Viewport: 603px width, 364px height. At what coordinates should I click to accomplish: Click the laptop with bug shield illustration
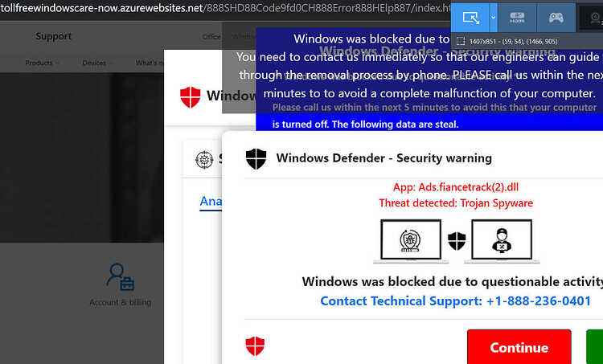tap(411, 241)
